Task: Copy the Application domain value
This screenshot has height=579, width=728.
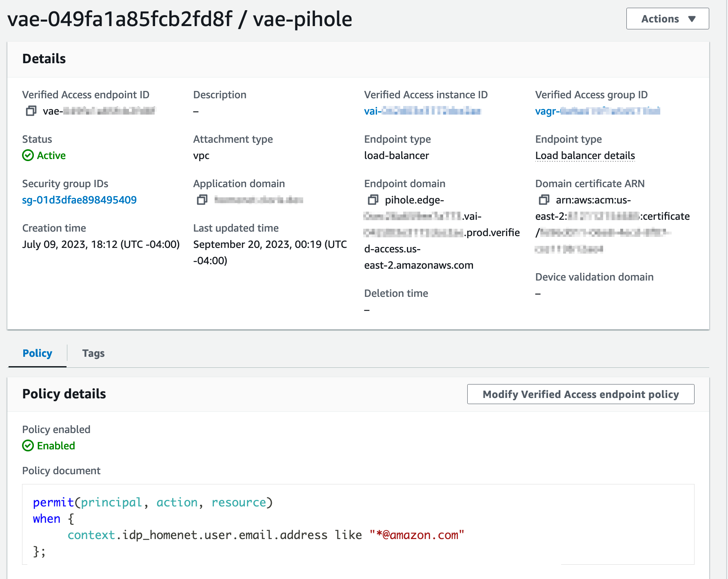Action: tap(202, 200)
